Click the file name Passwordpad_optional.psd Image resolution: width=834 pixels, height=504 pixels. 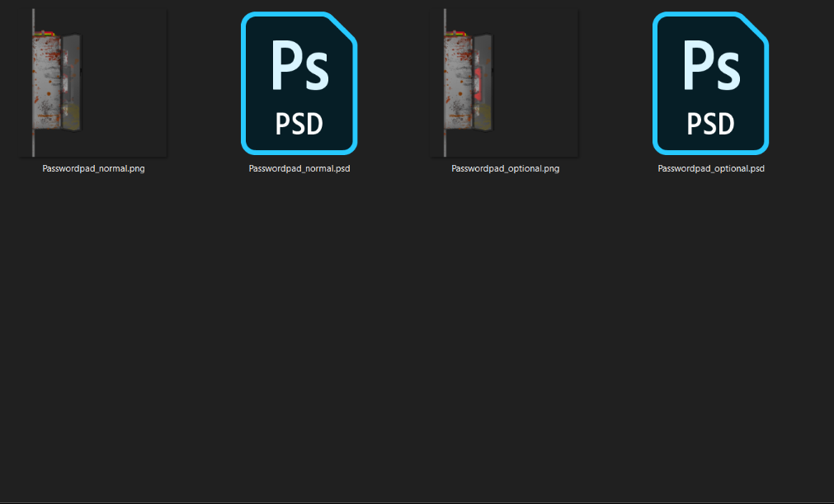pyautogui.click(x=711, y=168)
